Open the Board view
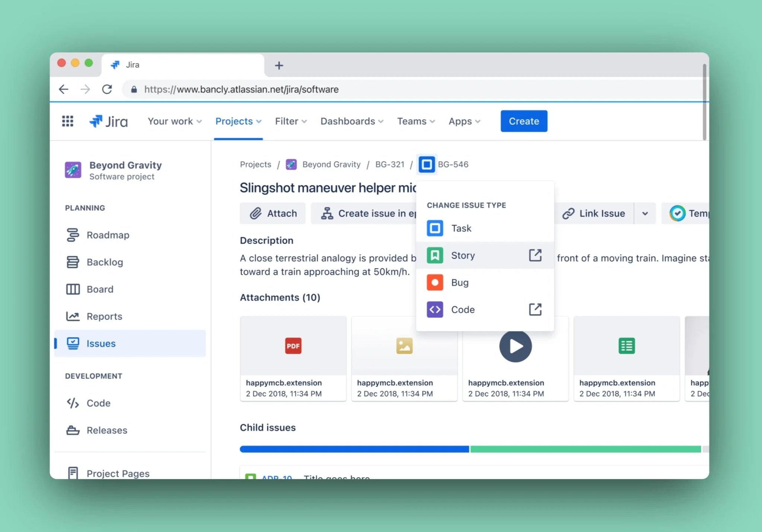 100,289
